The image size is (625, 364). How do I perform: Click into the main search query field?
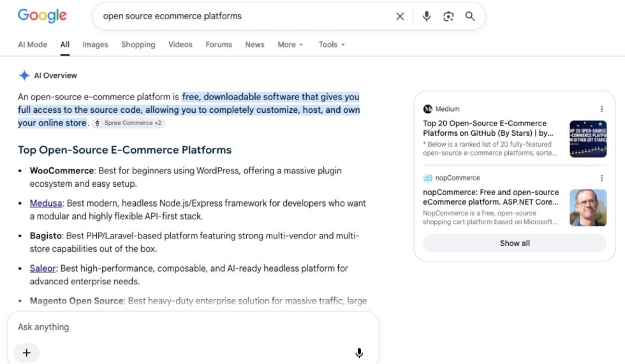pos(243,17)
